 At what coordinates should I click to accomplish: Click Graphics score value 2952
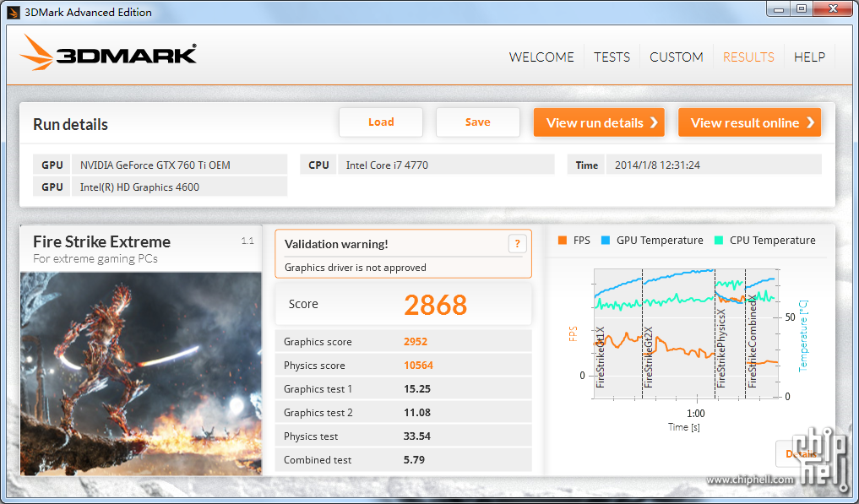pyautogui.click(x=416, y=341)
